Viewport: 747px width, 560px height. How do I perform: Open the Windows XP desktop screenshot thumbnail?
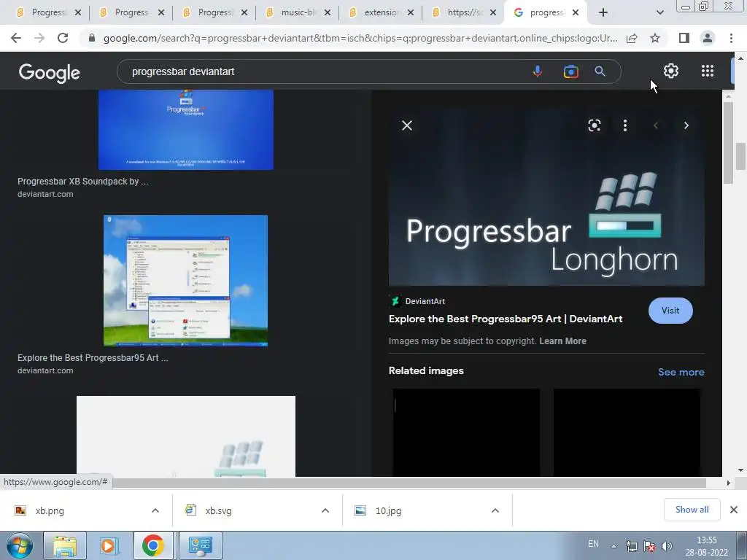point(186,281)
